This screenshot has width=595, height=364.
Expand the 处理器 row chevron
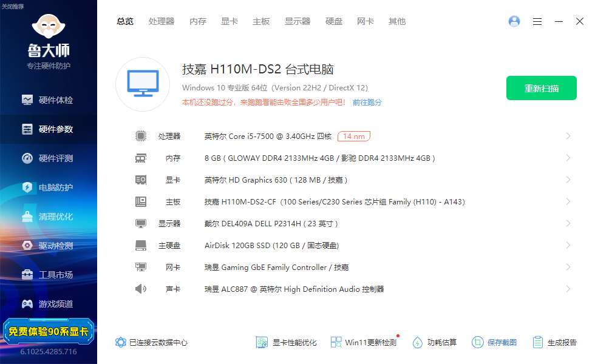click(x=568, y=136)
